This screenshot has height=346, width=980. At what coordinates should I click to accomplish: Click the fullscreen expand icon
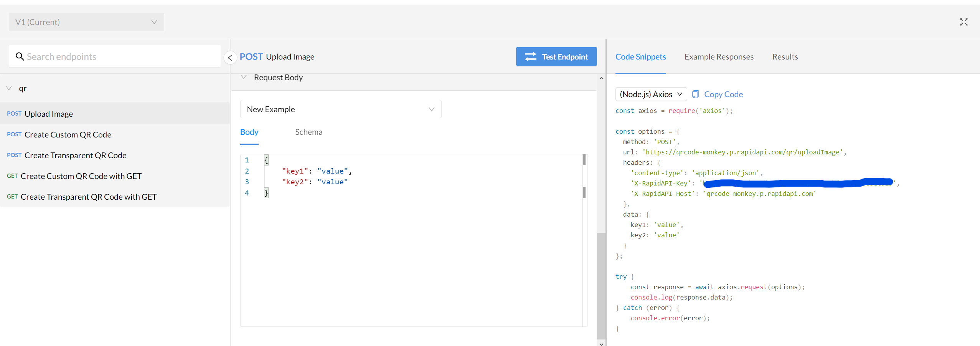coord(964,22)
